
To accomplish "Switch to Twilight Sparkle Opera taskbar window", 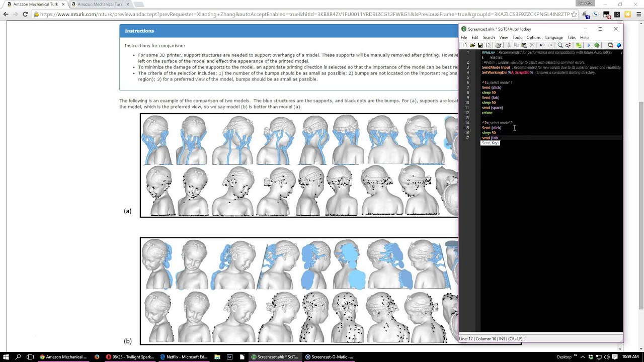I will click(130, 357).
